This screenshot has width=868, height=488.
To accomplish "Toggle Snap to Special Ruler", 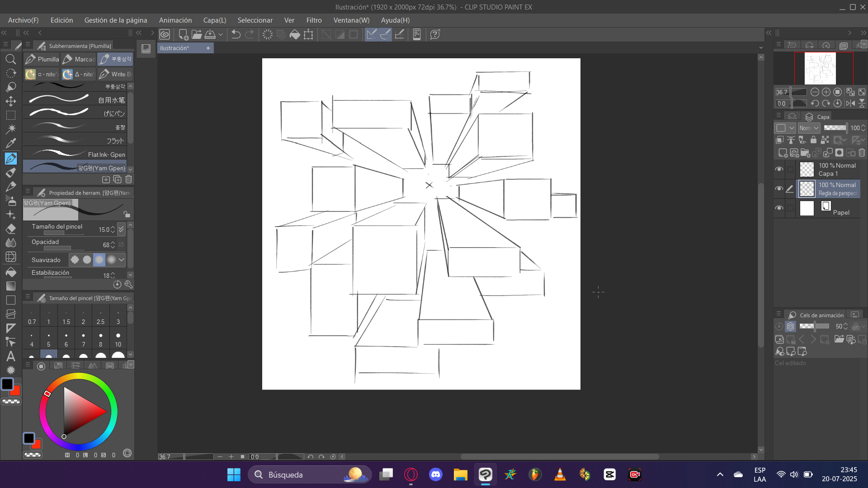I will coord(385,34).
